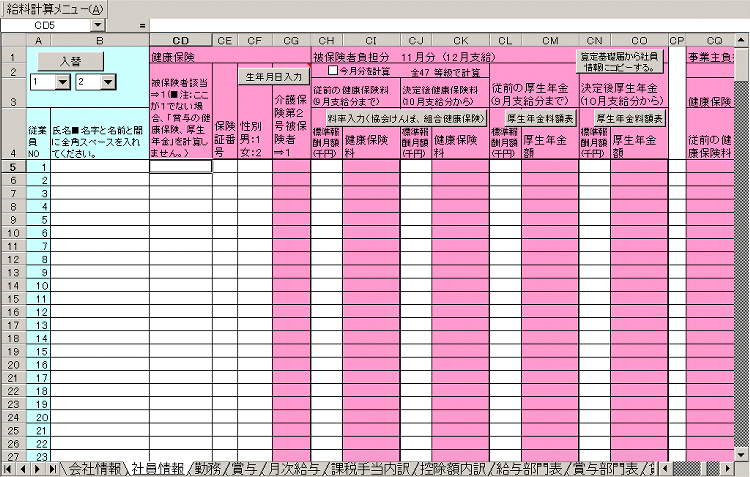Open 給料計算メニュー menu

(52, 8)
